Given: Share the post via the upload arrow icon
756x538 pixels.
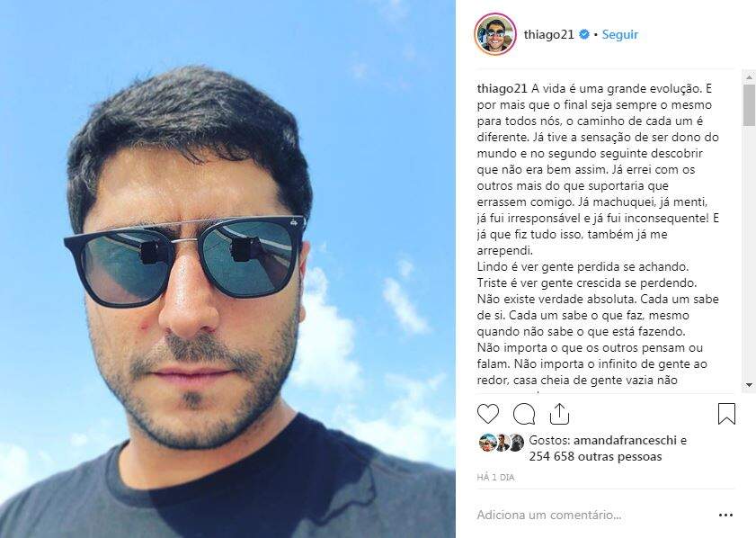Looking at the screenshot, I should click(559, 414).
